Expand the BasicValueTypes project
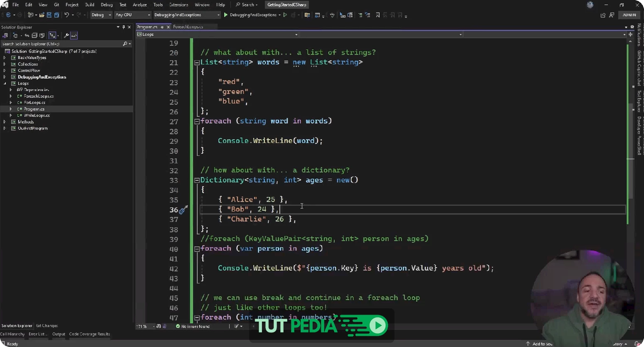 tap(5, 58)
